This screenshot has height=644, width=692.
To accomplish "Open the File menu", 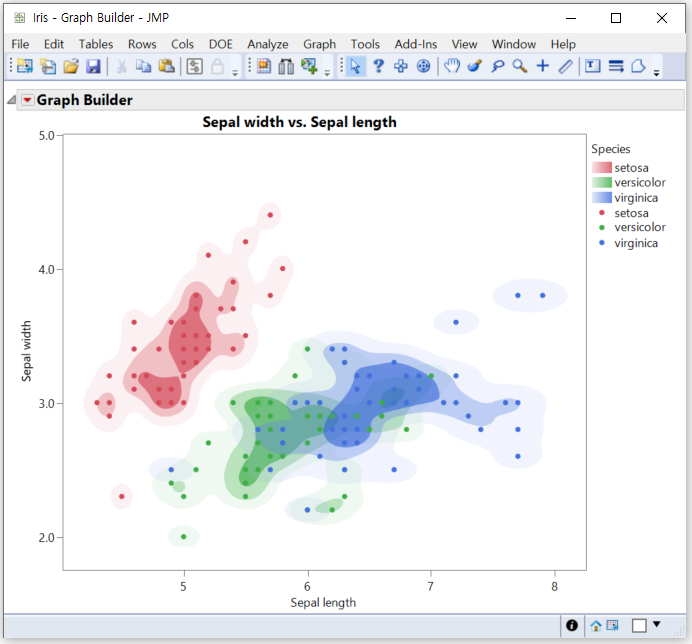I will 20,44.
